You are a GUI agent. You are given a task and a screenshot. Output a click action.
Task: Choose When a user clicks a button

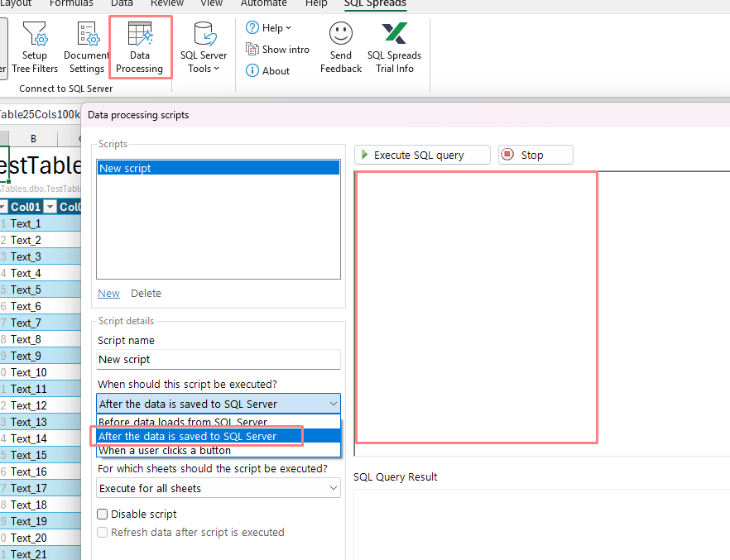pyautogui.click(x=219, y=450)
